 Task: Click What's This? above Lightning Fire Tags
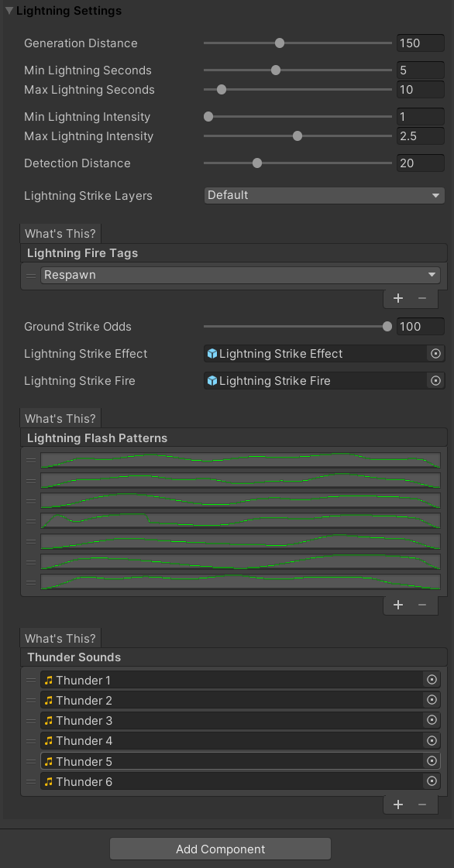point(60,233)
